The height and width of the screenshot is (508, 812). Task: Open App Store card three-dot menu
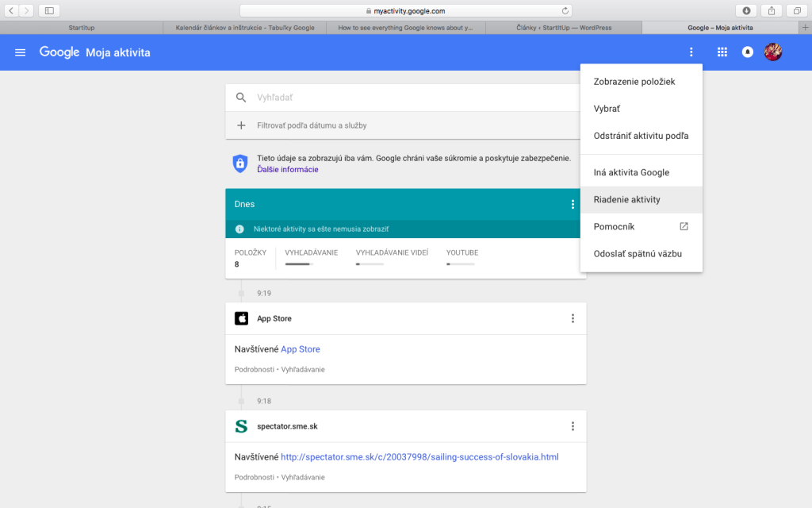point(573,318)
